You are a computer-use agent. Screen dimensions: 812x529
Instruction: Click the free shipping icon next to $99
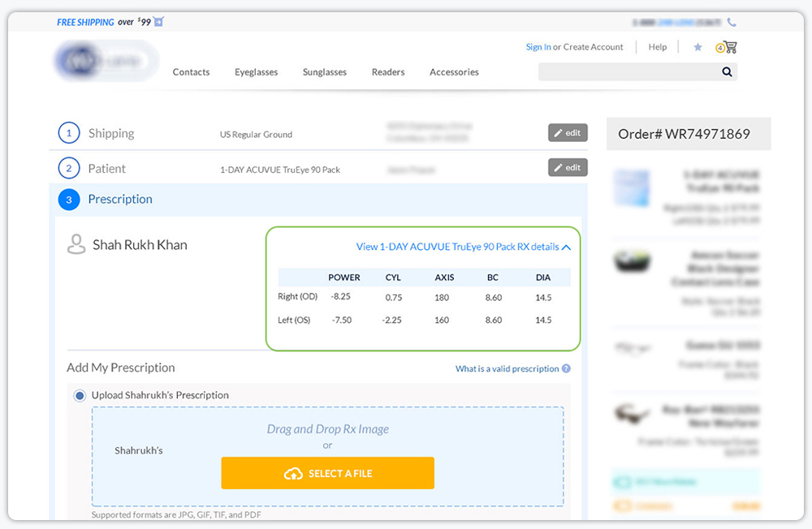coord(157,22)
